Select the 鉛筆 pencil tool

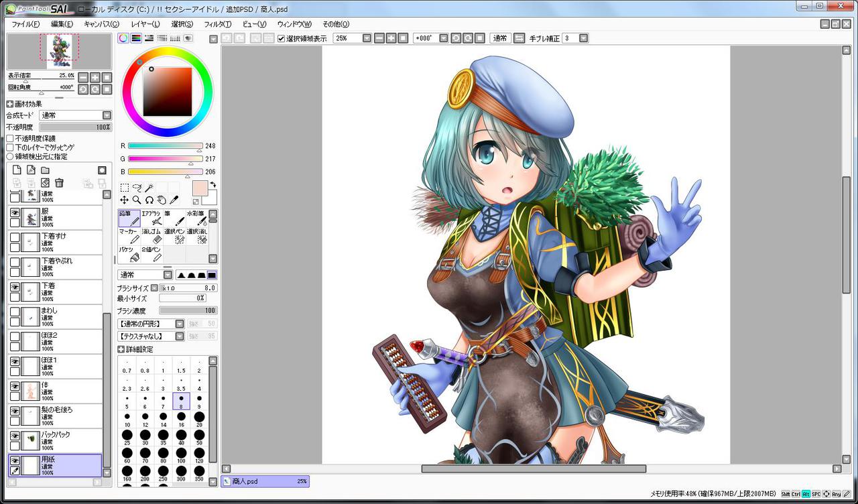tap(129, 218)
